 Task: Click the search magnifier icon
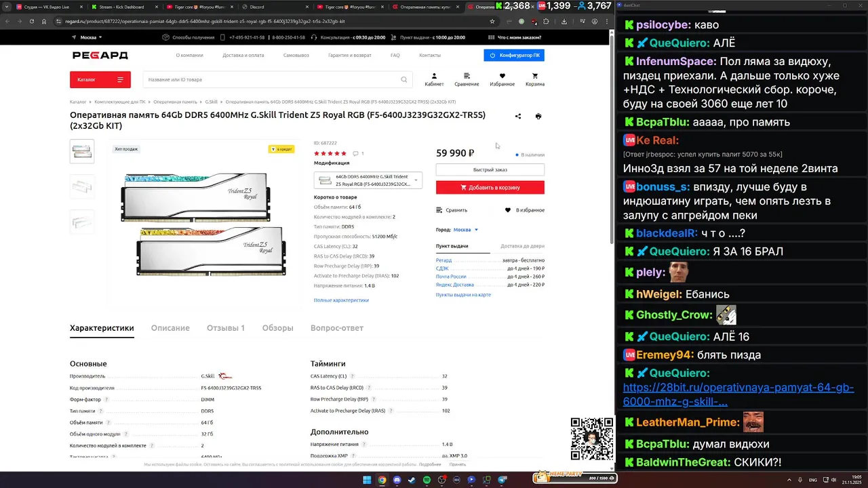(404, 80)
